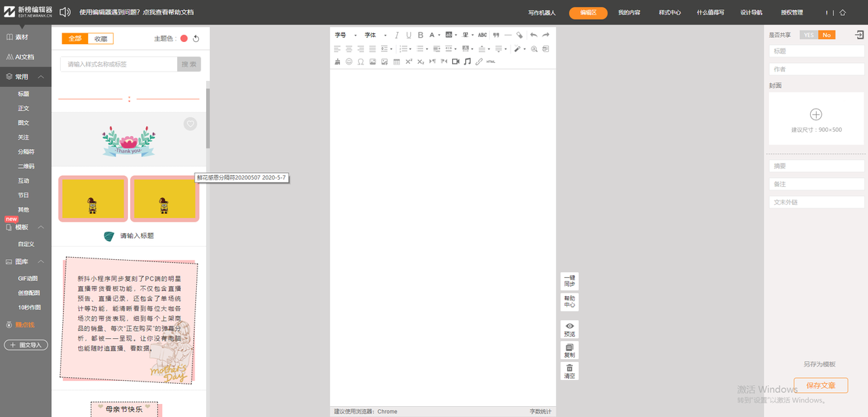Image resolution: width=868 pixels, height=417 pixels.
Task: Insert a table with grid icon
Action: 396,62
